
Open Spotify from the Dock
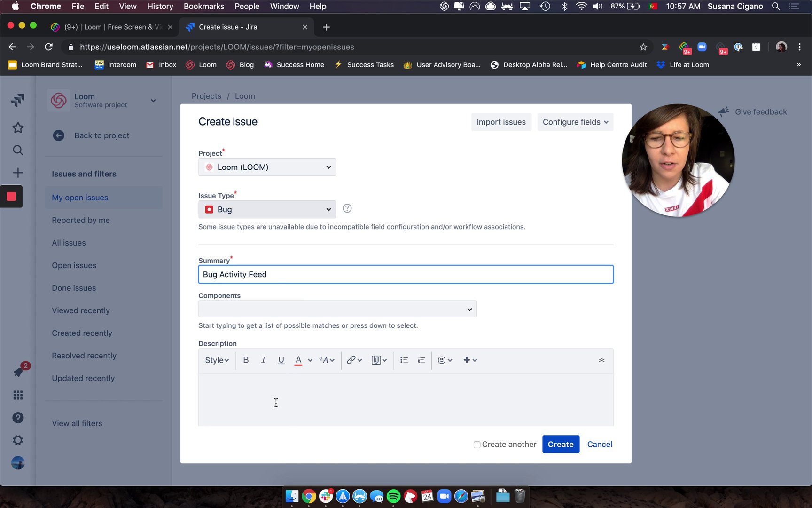tap(393, 496)
